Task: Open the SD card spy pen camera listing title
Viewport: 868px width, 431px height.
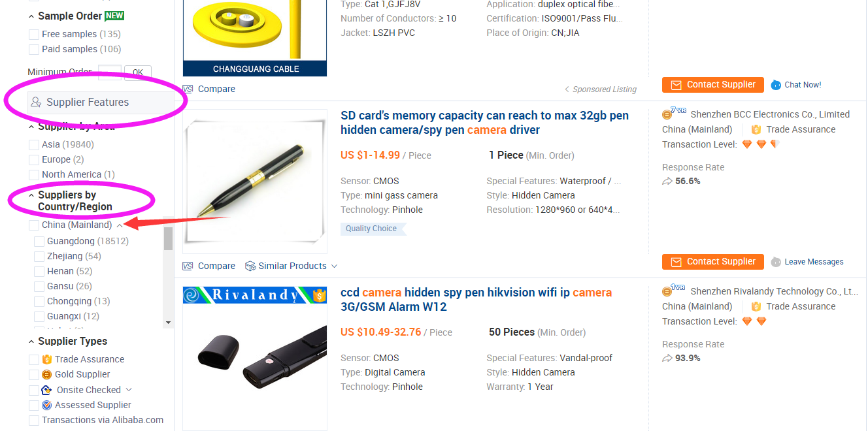Action: point(484,123)
